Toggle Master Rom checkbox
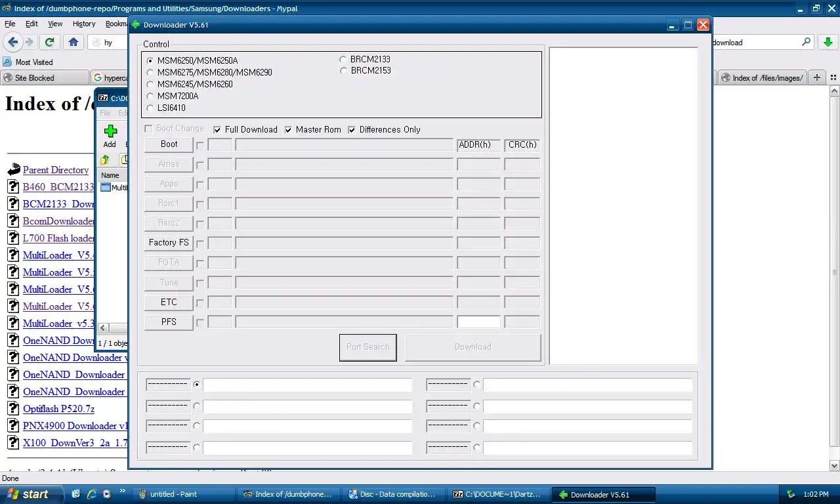 click(288, 129)
